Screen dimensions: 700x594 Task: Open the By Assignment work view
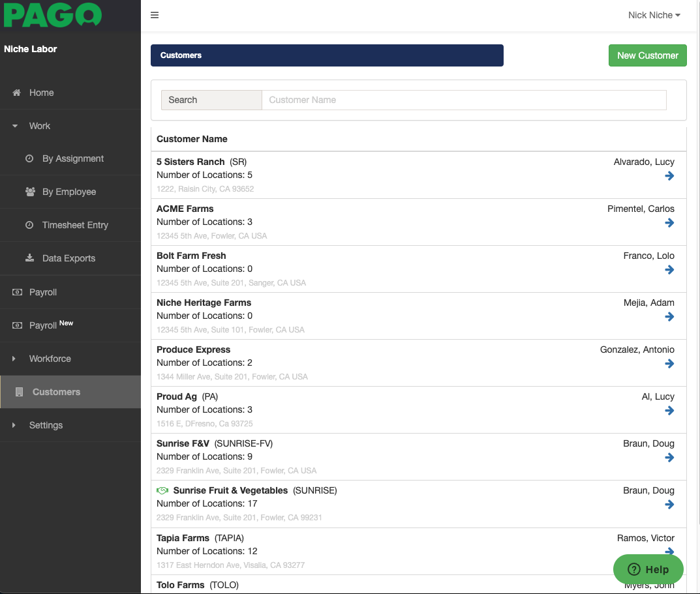coord(72,158)
